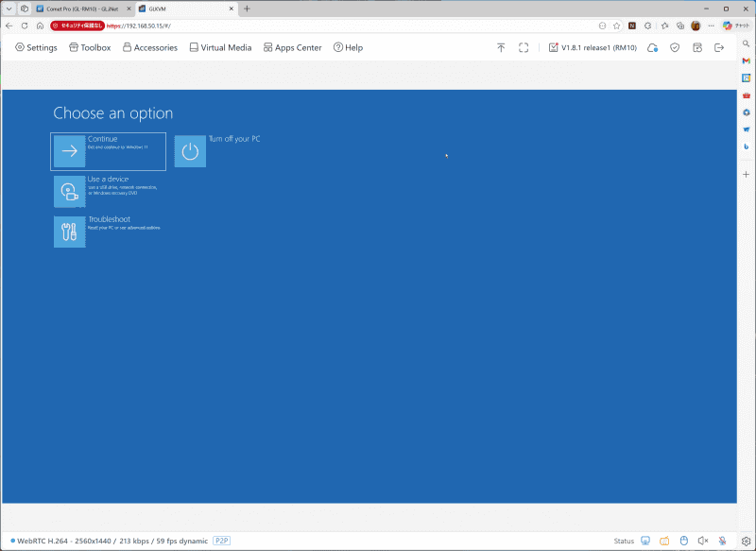The image size is (756, 551).
Task: Open the Toolbox menu
Action: tap(90, 47)
